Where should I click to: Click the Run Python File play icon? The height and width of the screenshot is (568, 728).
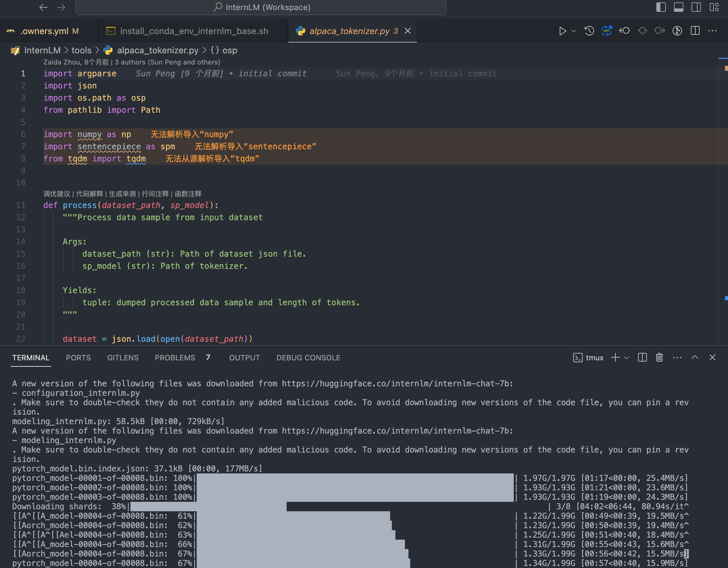tap(562, 31)
